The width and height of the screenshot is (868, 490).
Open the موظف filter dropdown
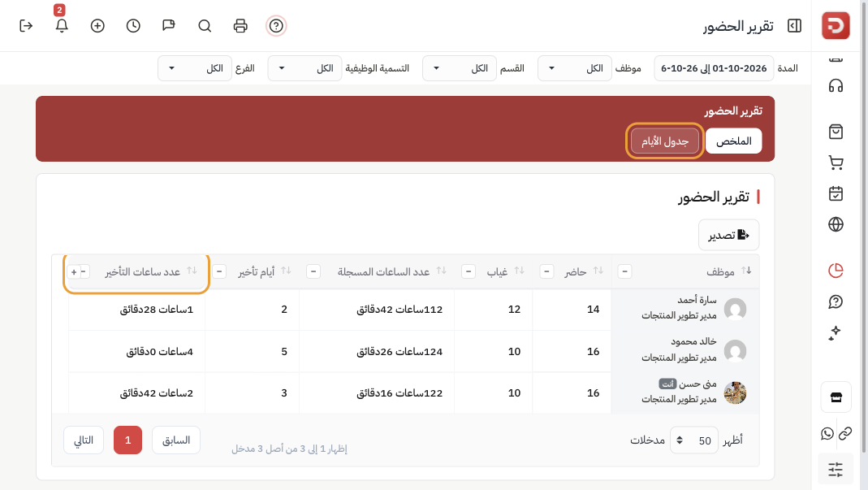click(575, 68)
